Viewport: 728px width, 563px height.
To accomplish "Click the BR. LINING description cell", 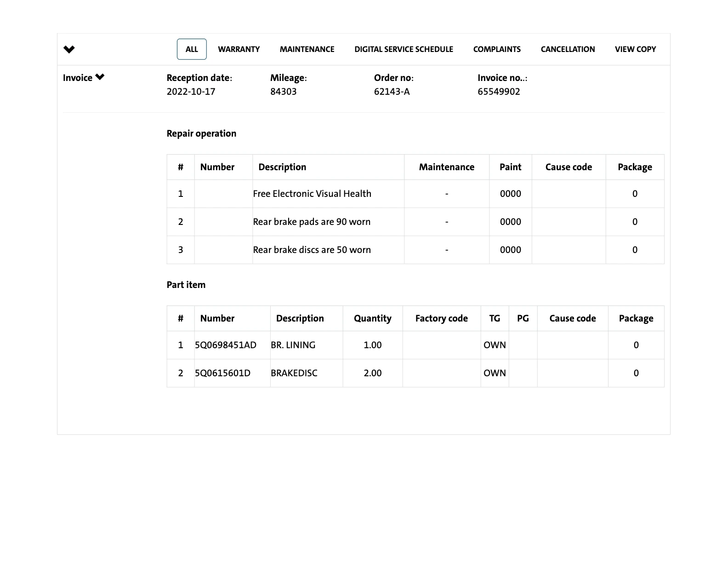I will tap(293, 345).
